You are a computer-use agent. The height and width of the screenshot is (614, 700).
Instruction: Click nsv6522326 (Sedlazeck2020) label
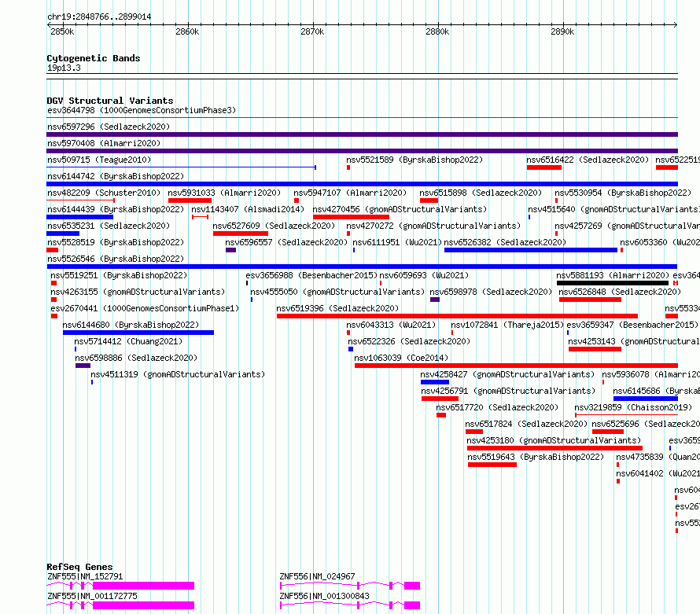[x=409, y=341]
